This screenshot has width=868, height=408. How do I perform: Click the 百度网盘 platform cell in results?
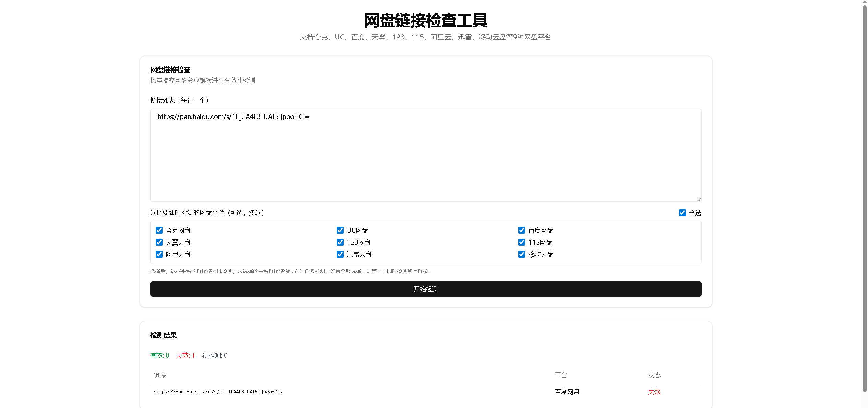(567, 392)
